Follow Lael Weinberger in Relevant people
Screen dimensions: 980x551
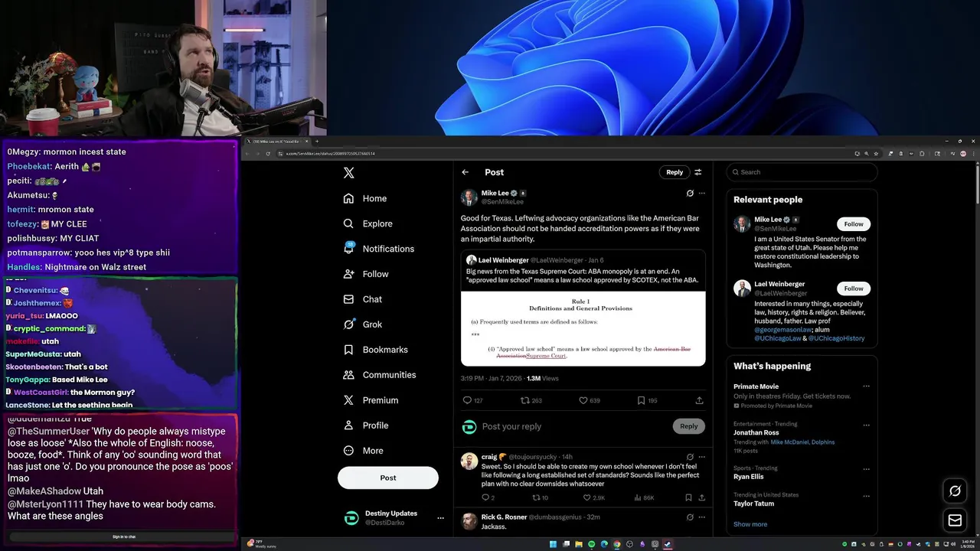point(854,289)
